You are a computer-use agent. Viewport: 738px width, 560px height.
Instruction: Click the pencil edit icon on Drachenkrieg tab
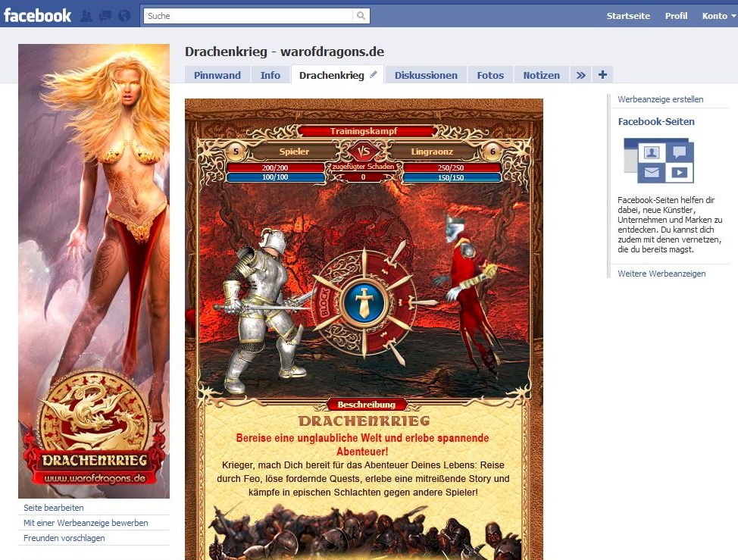point(374,74)
